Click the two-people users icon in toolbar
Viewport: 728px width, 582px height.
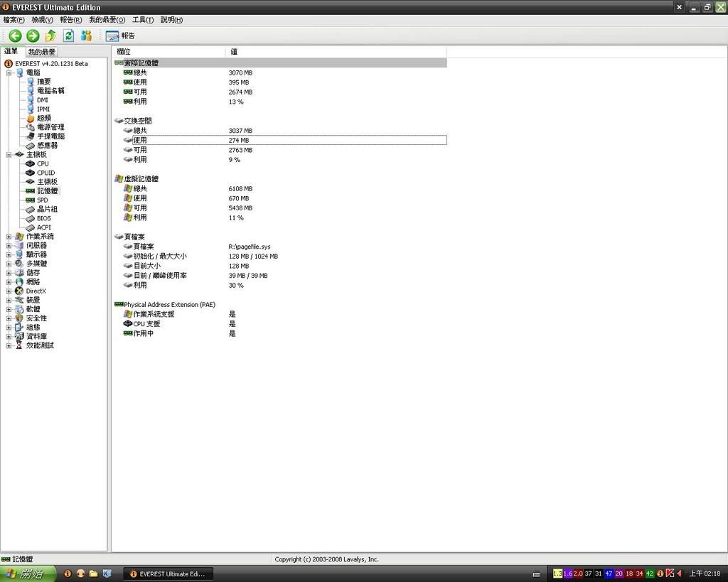86,36
